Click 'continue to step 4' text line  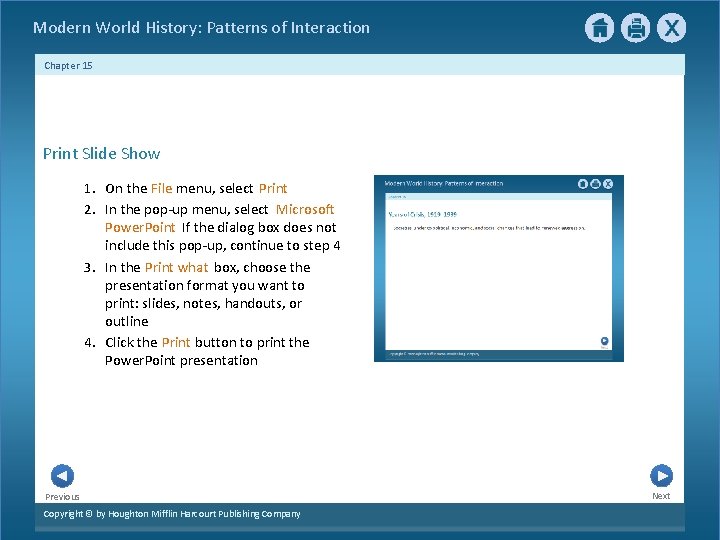point(285,246)
